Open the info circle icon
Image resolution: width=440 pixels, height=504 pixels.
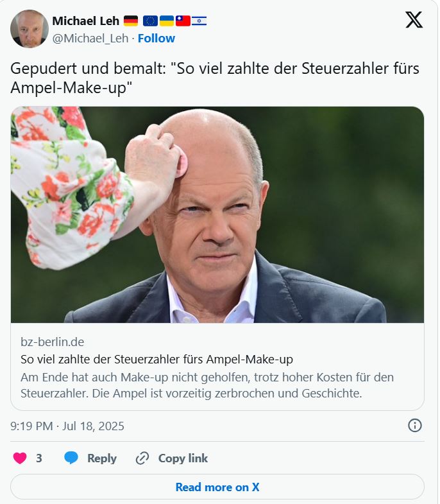[414, 426]
